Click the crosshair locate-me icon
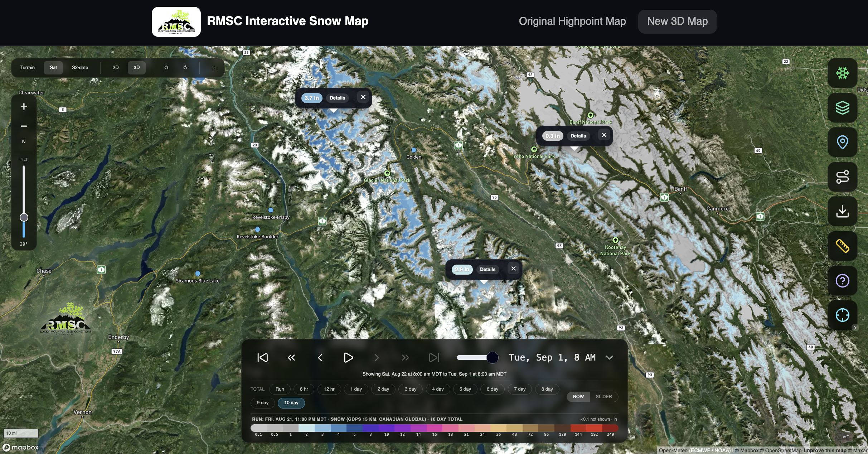 click(842, 315)
